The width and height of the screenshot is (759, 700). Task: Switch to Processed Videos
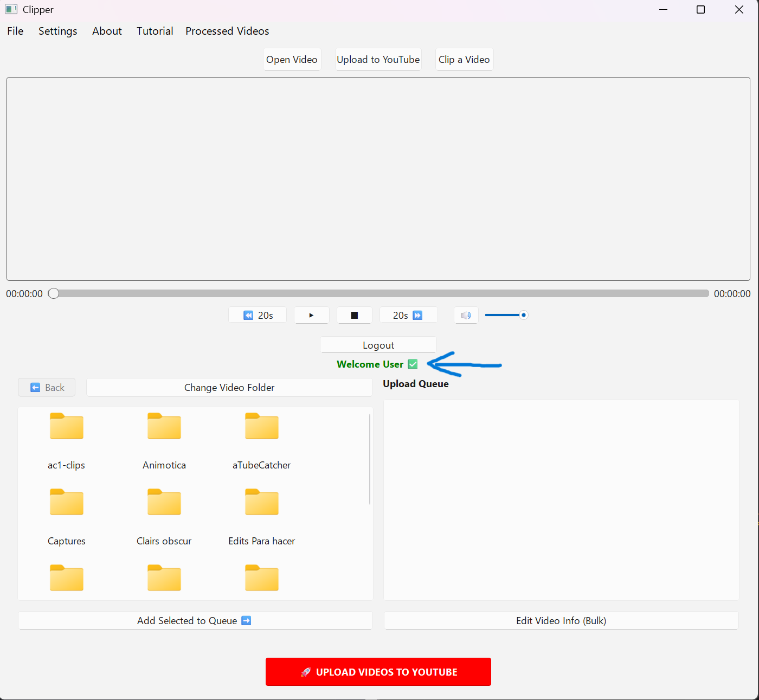point(227,31)
